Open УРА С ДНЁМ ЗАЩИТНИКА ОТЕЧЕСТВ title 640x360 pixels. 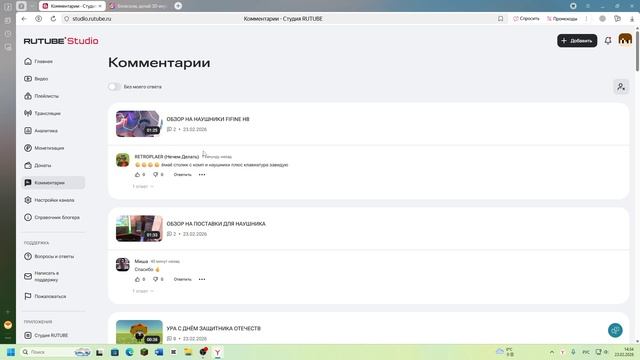coord(213,329)
